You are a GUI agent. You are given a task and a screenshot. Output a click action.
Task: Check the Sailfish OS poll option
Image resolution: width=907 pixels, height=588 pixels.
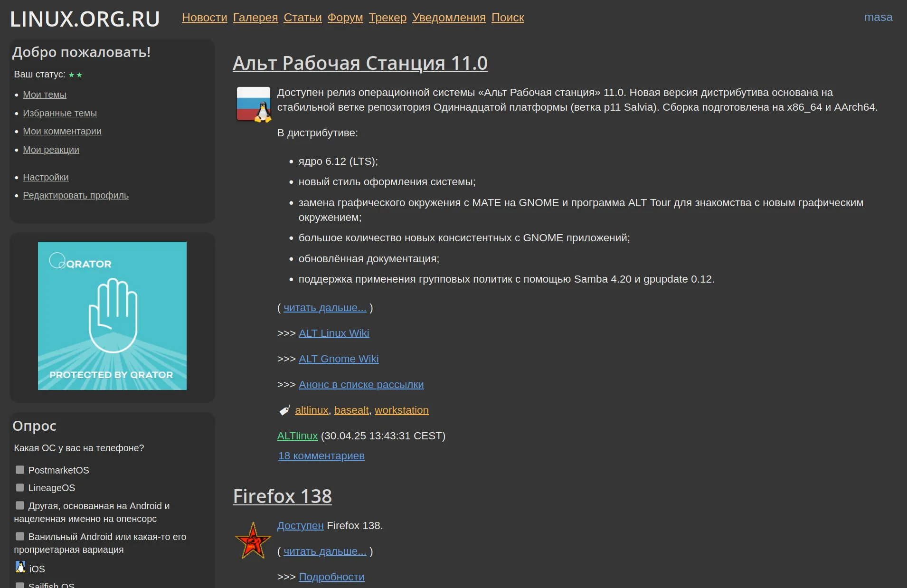click(20, 585)
